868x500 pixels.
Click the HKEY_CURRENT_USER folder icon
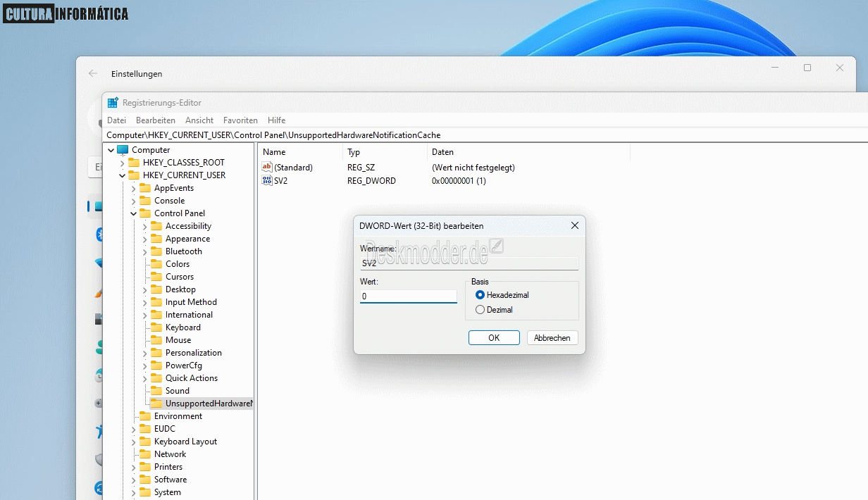pyautogui.click(x=134, y=175)
